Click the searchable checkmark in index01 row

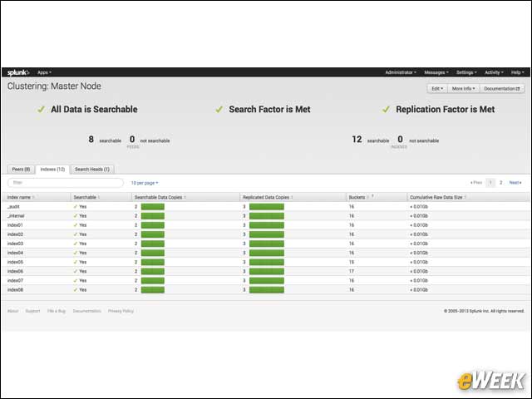76,225
